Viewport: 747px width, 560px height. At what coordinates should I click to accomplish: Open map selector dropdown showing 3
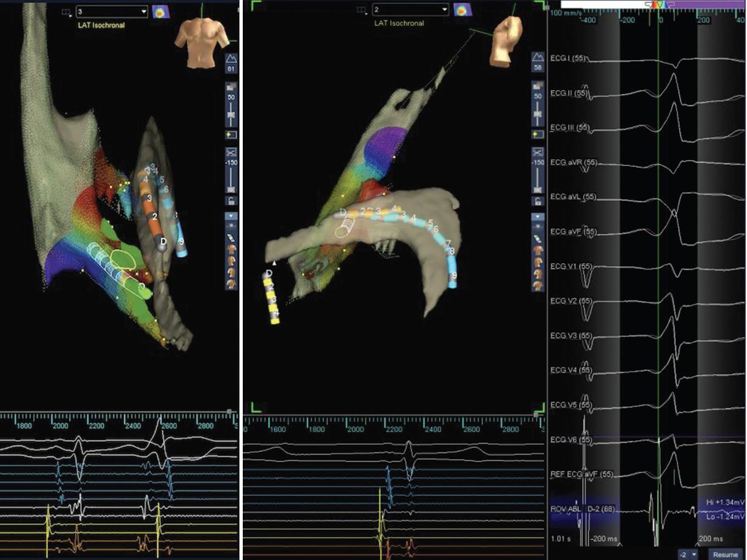[x=112, y=12]
